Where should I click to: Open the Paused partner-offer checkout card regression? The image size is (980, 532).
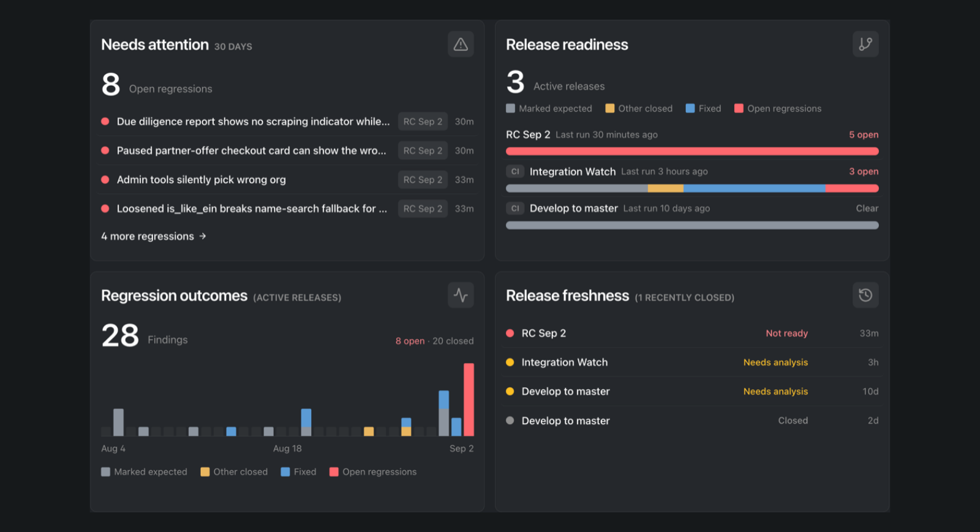click(x=252, y=151)
